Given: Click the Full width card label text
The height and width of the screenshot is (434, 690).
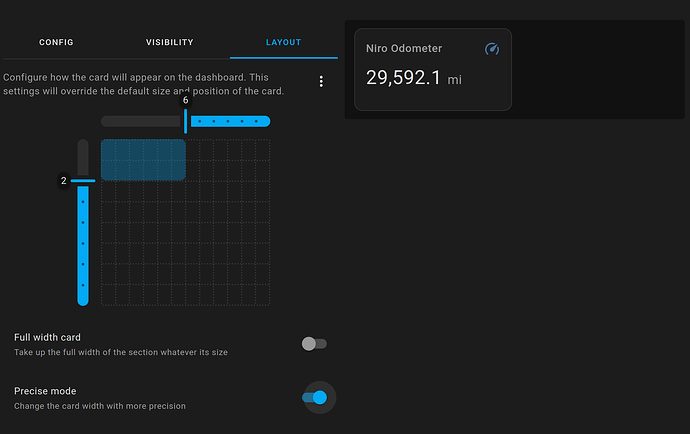Looking at the screenshot, I should (x=47, y=337).
